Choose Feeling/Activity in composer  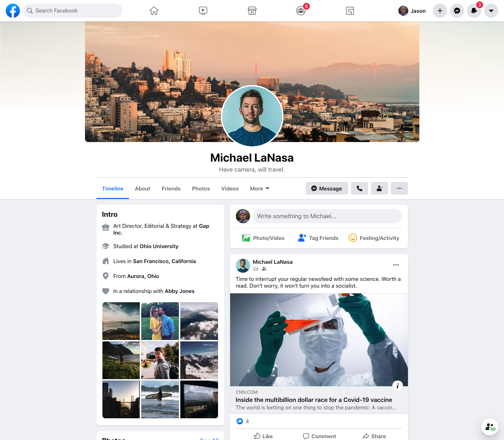click(374, 238)
